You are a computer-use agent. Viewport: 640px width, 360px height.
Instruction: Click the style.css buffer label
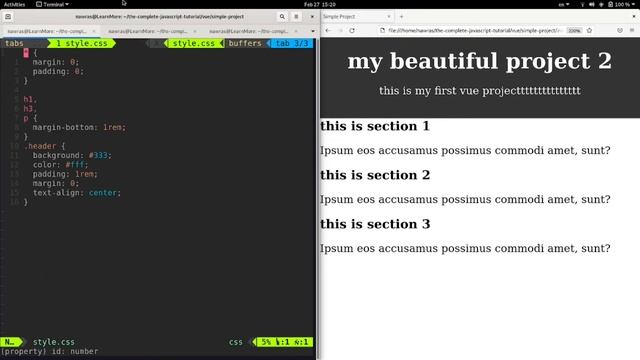coord(194,43)
